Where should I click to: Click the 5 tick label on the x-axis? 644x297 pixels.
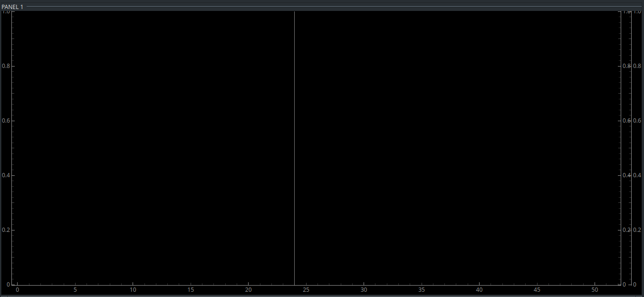(75, 290)
